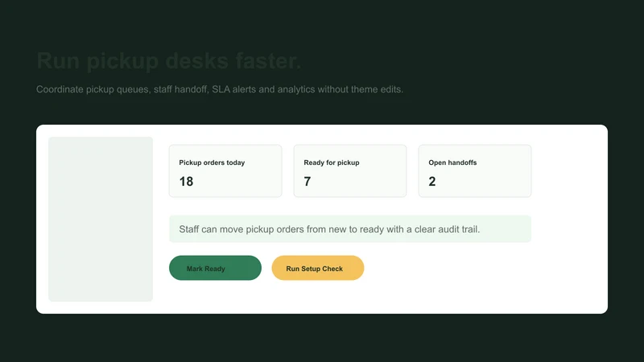644x362 pixels.
Task: Click the Mark Ready button
Action: (x=215, y=268)
